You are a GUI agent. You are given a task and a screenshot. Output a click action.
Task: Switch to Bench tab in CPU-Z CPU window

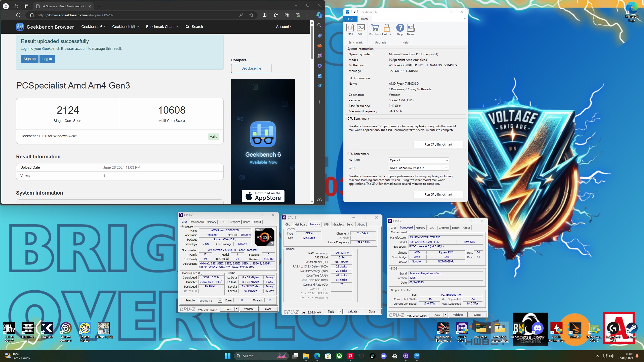(247, 222)
